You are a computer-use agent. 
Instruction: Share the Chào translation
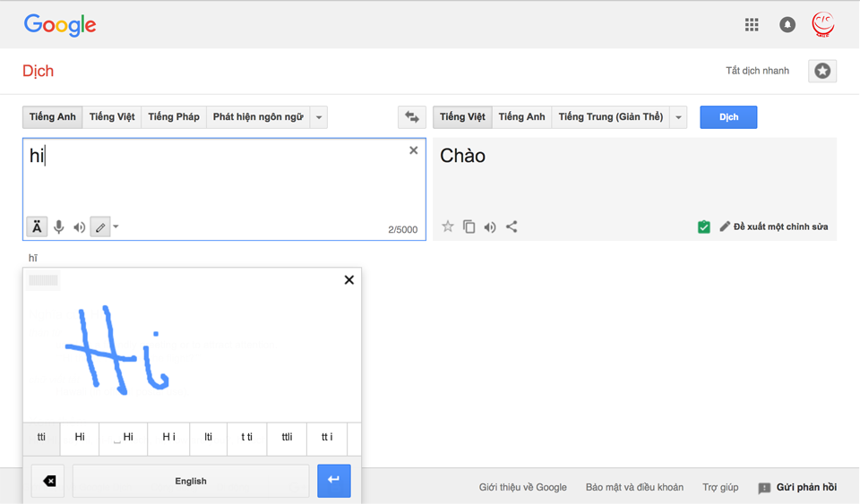(x=512, y=226)
